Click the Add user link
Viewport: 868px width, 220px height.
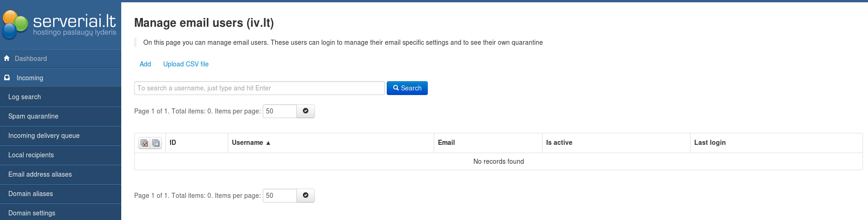[145, 64]
